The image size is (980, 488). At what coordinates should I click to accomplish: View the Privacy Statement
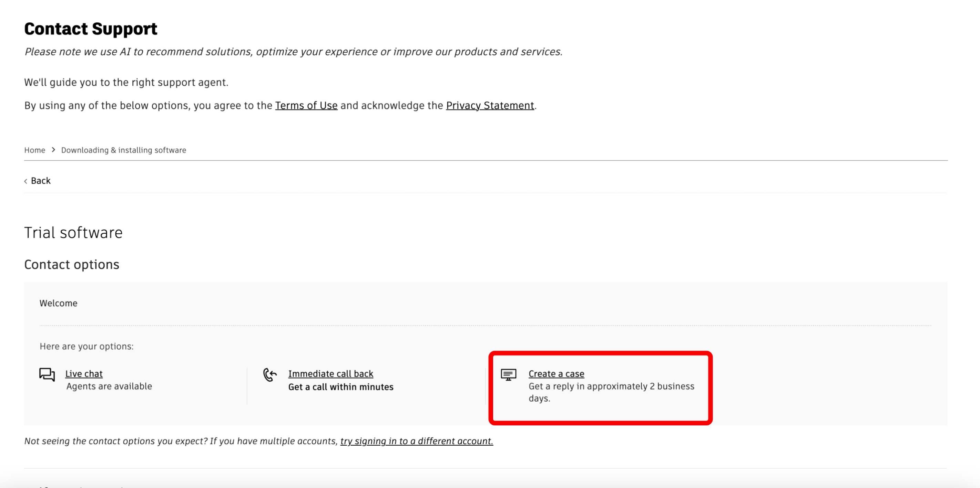tap(490, 105)
